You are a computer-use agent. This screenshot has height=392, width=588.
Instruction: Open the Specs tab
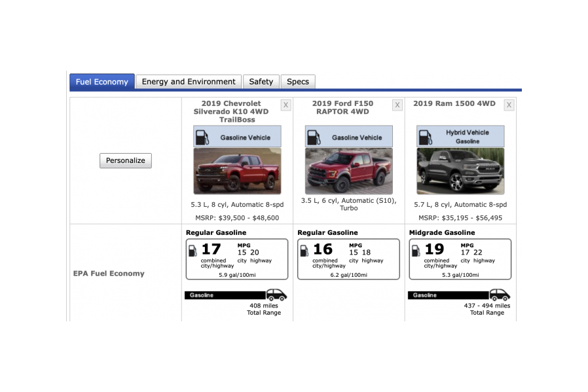pos(298,81)
